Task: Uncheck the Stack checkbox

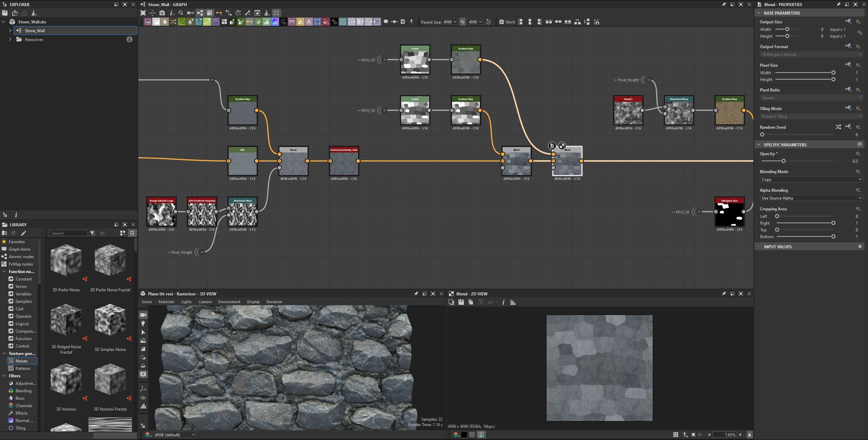Action: pyautogui.click(x=501, y=22)
